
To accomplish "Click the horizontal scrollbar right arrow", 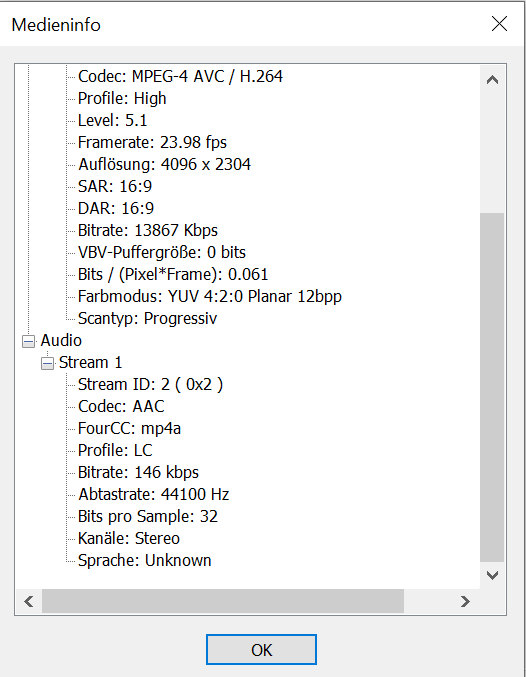I will (465, 601).
